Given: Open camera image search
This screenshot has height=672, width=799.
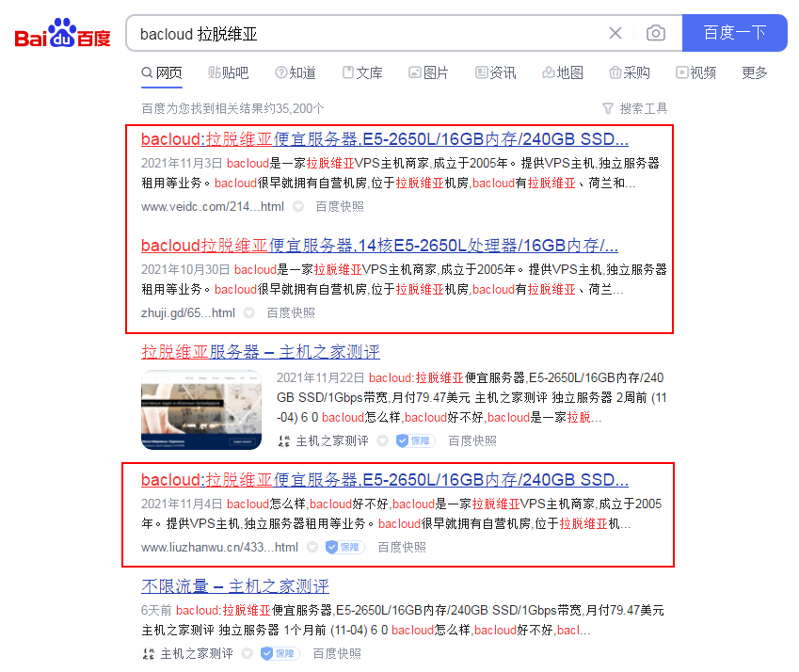Looking at the screenshot, I should (x=655, y=33).
